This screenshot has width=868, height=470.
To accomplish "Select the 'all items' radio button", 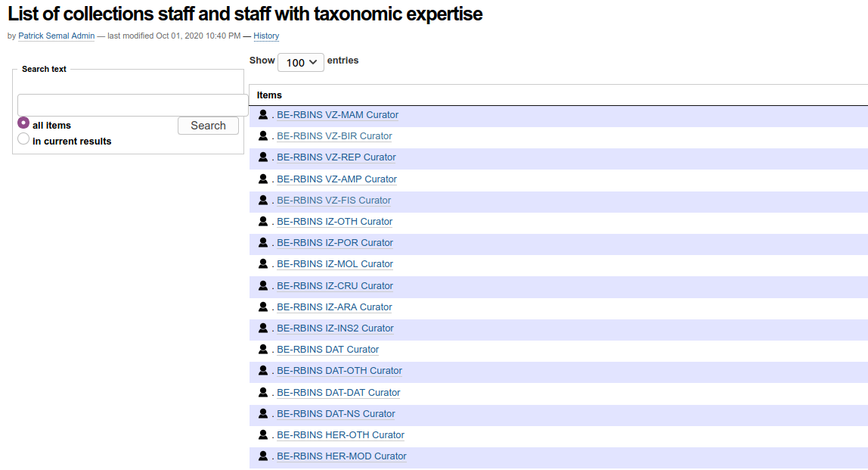I will coord(23,123).
